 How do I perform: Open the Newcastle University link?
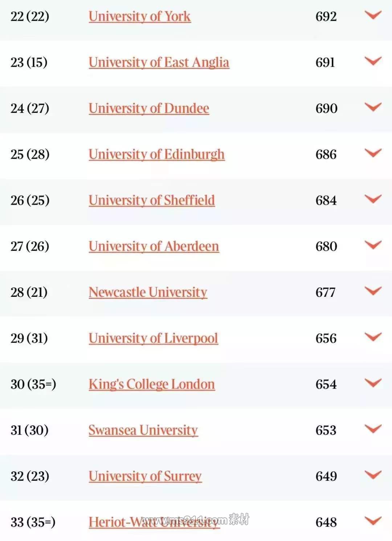148,292
